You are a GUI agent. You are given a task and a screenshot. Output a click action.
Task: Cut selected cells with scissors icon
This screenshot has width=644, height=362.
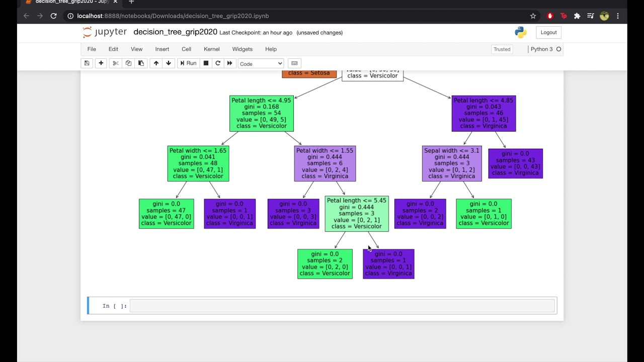click(x=115, y=63)
